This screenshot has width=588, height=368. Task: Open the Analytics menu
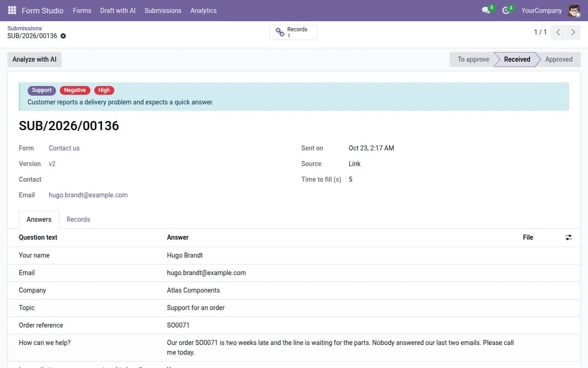pos(204,10)
